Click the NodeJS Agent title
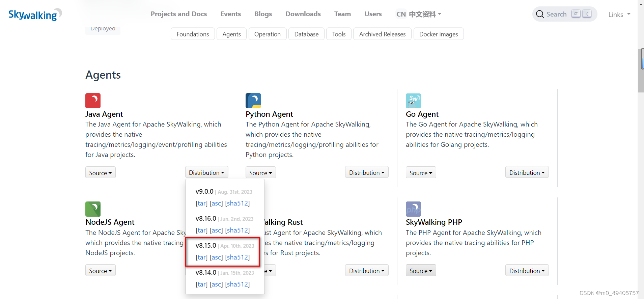 tap(110, 222)
